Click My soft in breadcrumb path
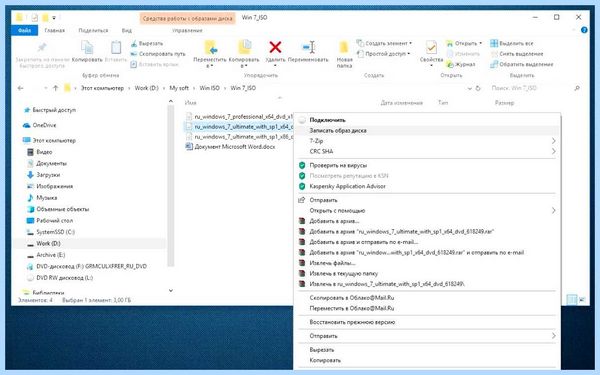The width and height of the screenshot is (600, 375). [179, 88]
